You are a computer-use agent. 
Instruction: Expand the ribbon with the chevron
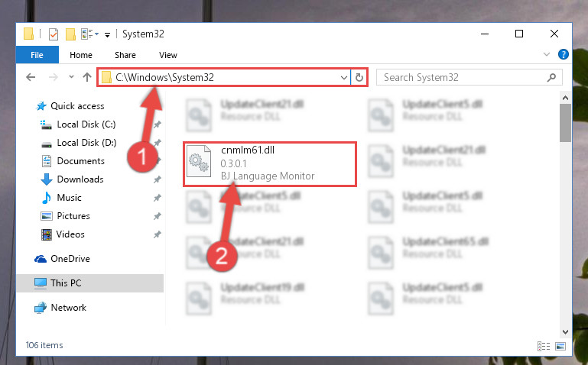point(547,55)
